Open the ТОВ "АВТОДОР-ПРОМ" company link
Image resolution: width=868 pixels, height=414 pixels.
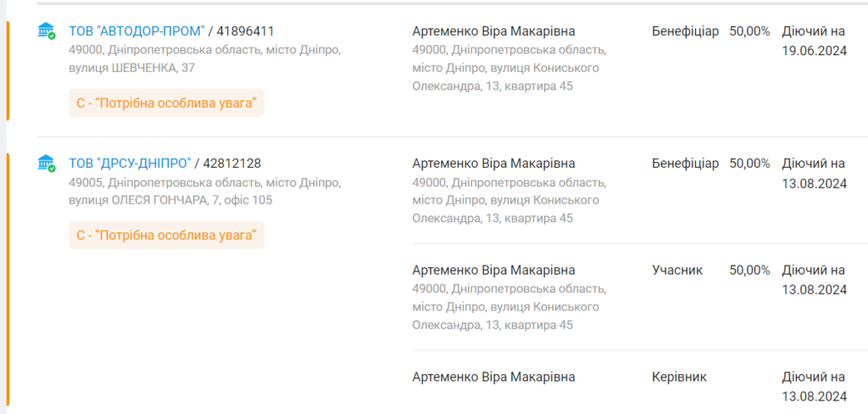click(136, 31)
